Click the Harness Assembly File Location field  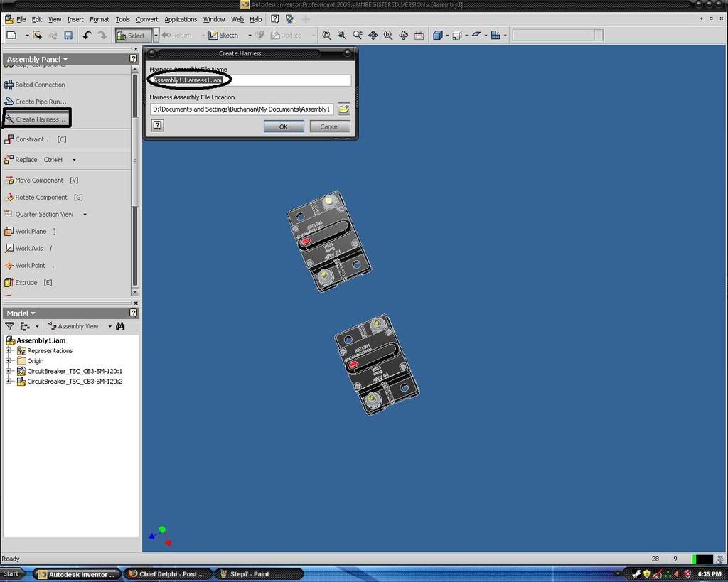242,109
